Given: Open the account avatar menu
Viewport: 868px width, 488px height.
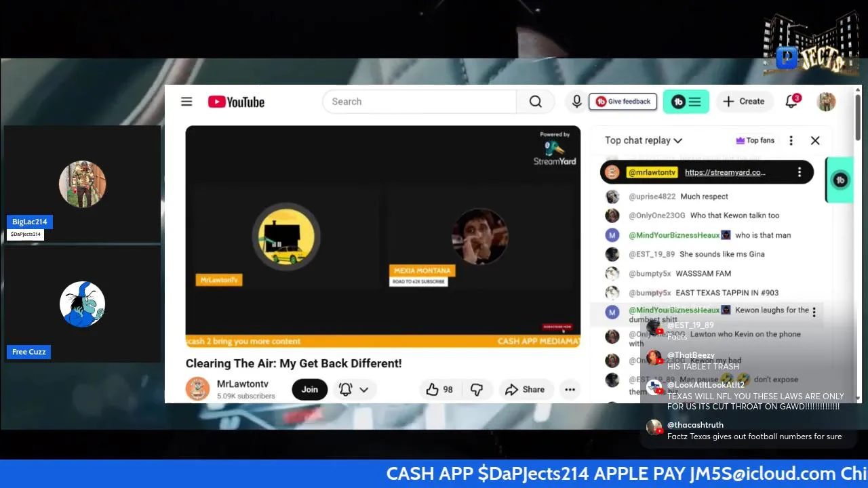Looking at the screenshot, I should 826,102.
